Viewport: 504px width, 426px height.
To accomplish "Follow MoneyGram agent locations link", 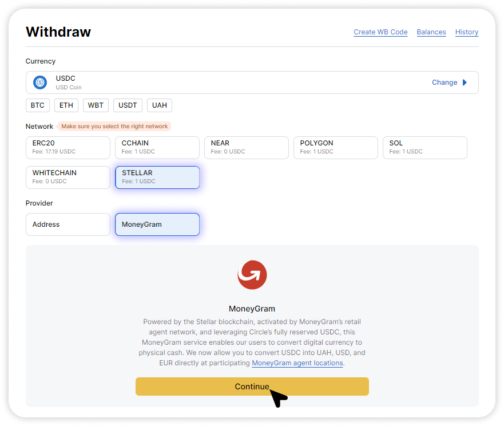I will [x=297, y=363].
